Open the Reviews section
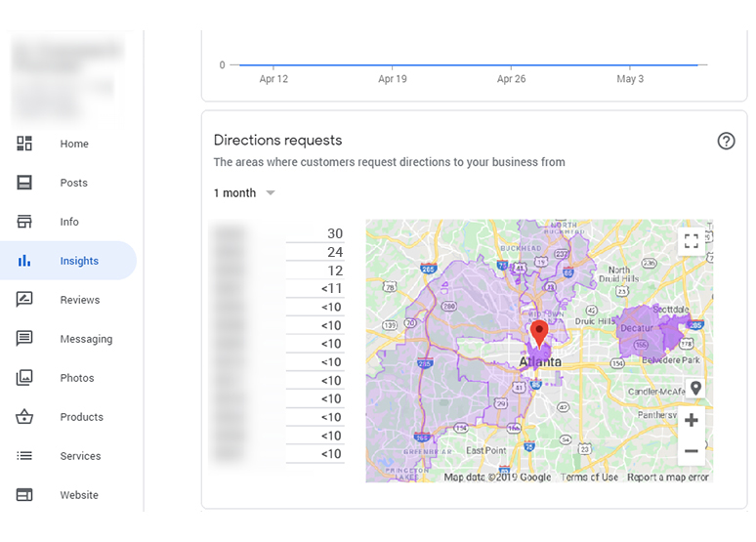Viewport: 756px width, 542px height. (x=80, y=300)
